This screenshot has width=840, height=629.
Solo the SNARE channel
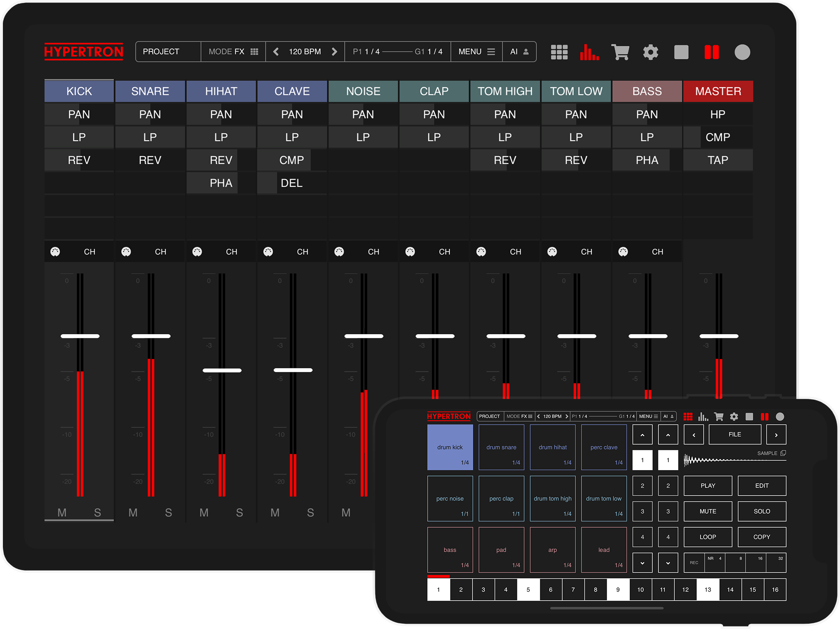(168, 513)
